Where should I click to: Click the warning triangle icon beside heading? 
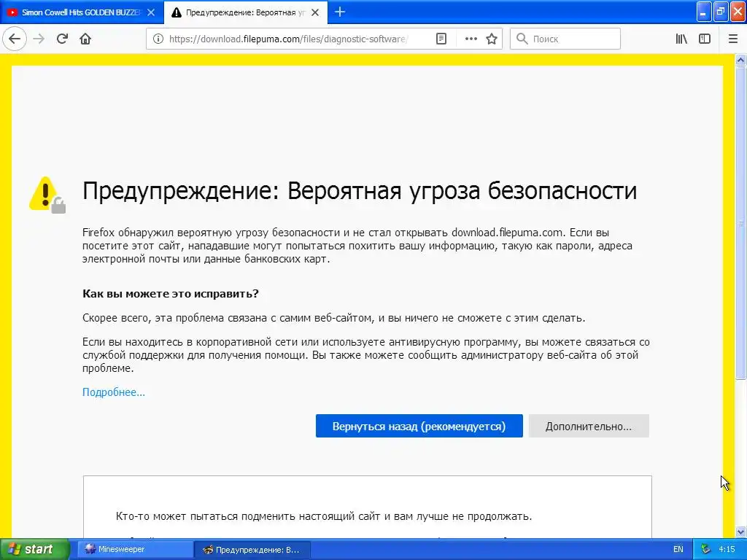pyautogui.click(x=47, y=194)
